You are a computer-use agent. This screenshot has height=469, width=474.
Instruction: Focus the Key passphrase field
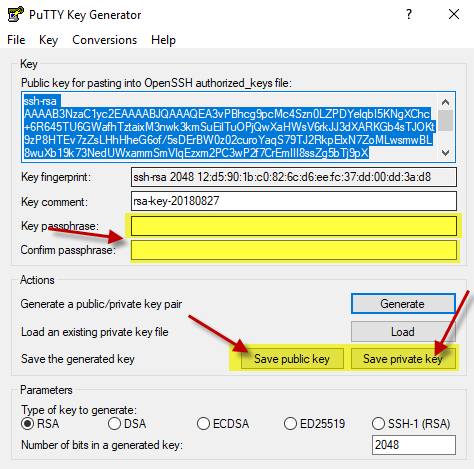click(294, 226)
